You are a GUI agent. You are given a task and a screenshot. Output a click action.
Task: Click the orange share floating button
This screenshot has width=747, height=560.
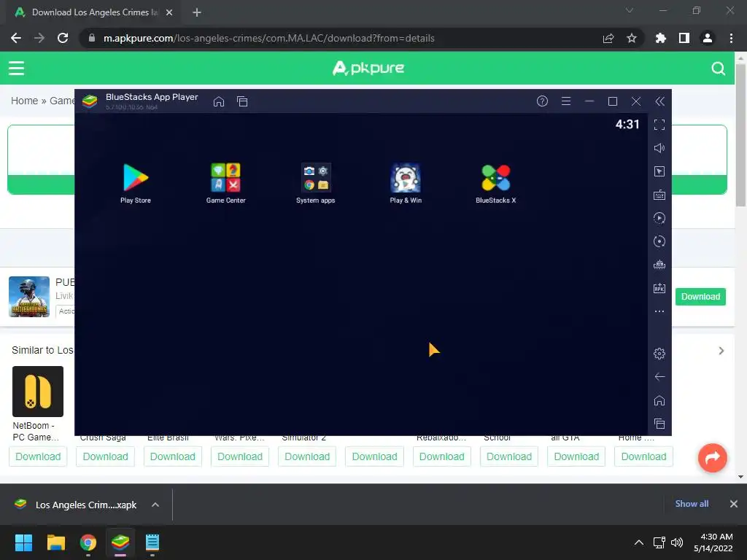pyautogui.click(x=713, y=458)
